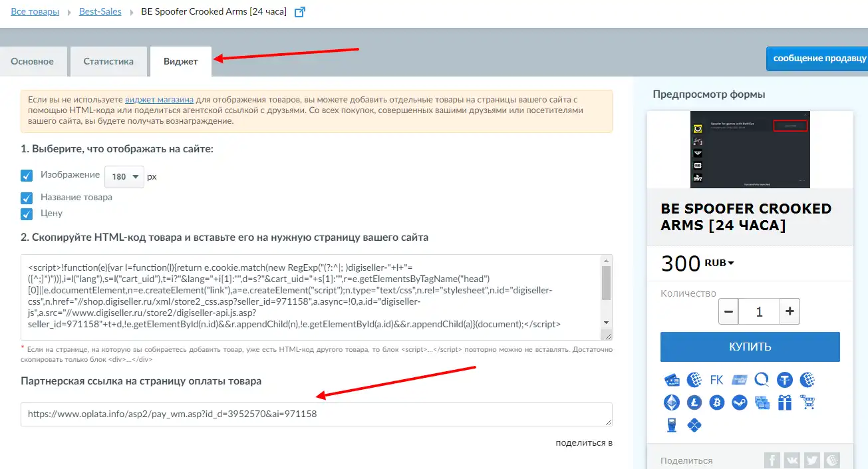Click the shopping cart payment icon

(808, 402)
